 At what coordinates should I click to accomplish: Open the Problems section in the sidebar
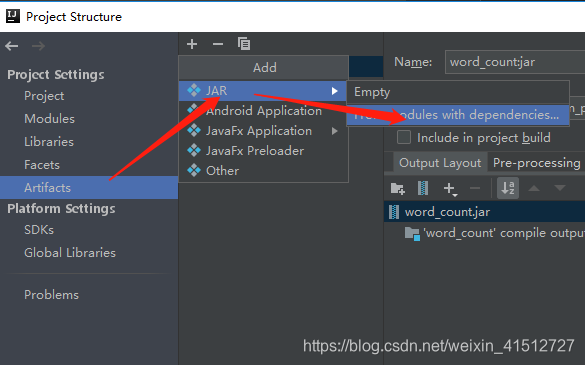(51, 295)
